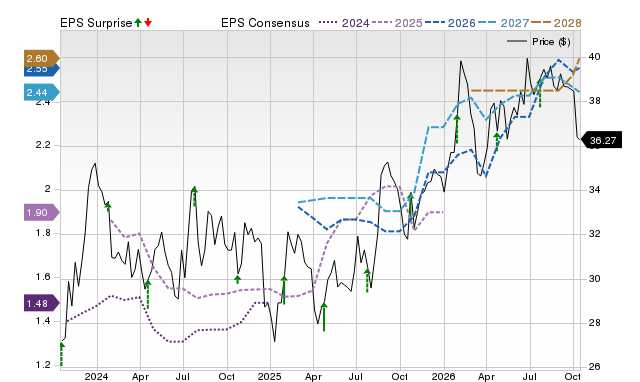The height and width of the screenshot is (382, 640).
Task: Click the dark purple 1.48 value tag
Action: pos(42,304)
